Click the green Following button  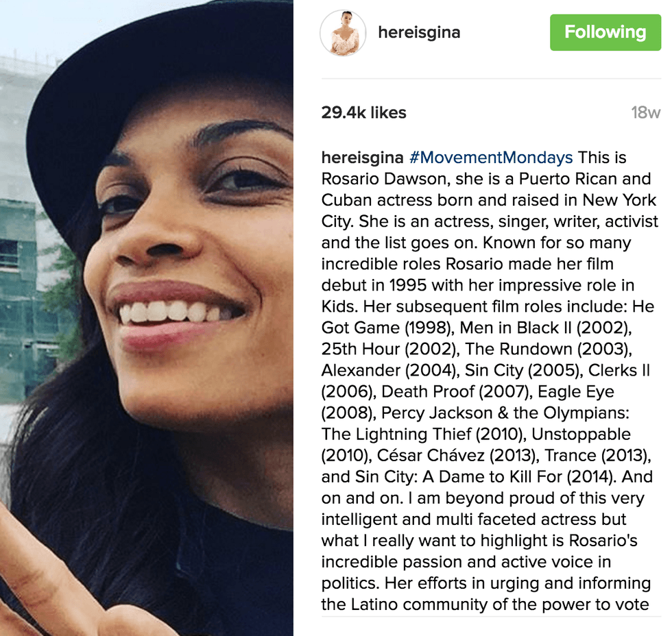pos(605,32)
